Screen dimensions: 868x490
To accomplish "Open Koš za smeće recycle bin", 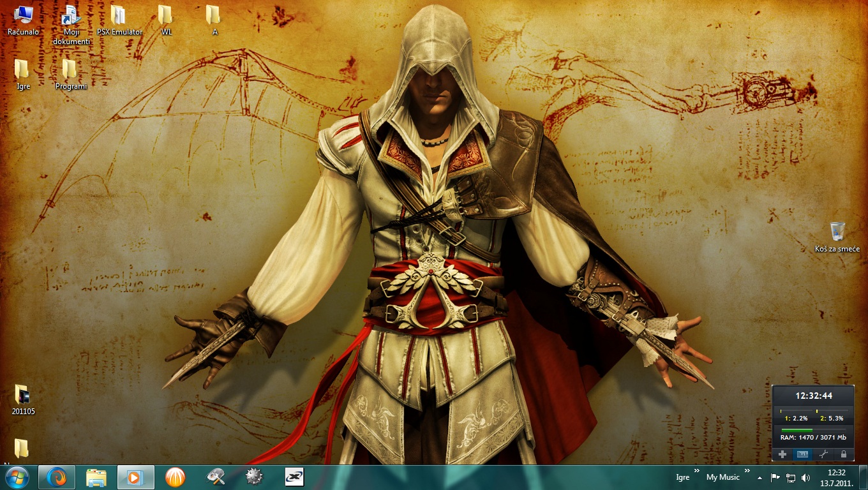I will (837, 237).
